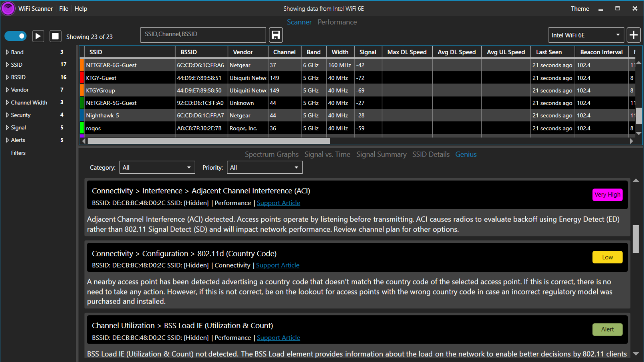Stop the scan using the stop icon
The image size is (644, 362).
click(55, 36)
